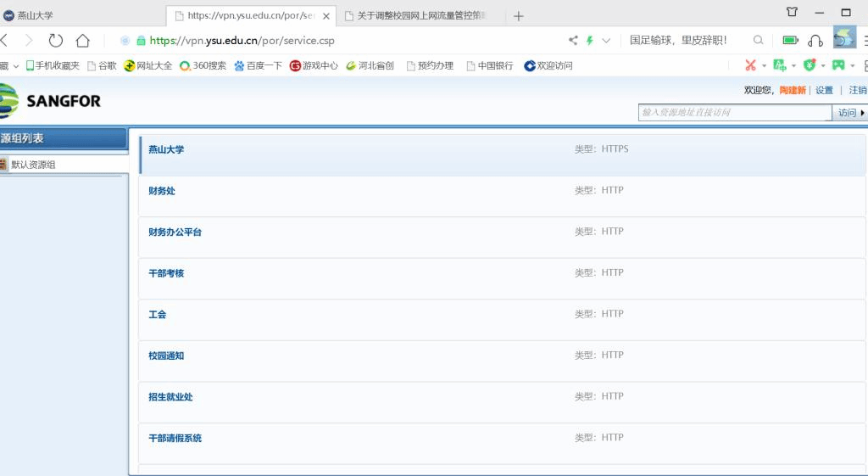Click the search magnifier icon

click(759, 40)
